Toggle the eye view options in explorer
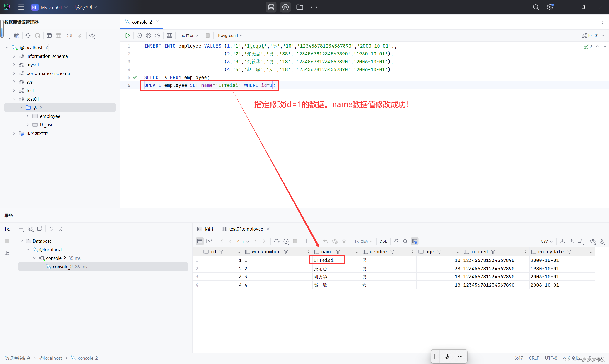Image resolution: width=609 pixels, height=364 pixels. click(x=92, y=35)
